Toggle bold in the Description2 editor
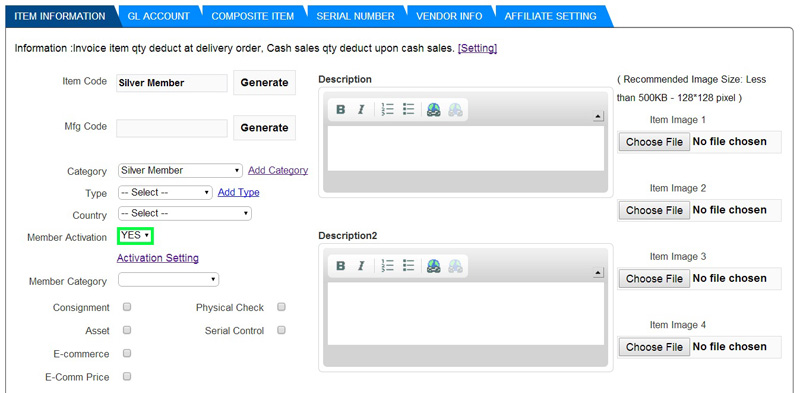 coord(340,266)
